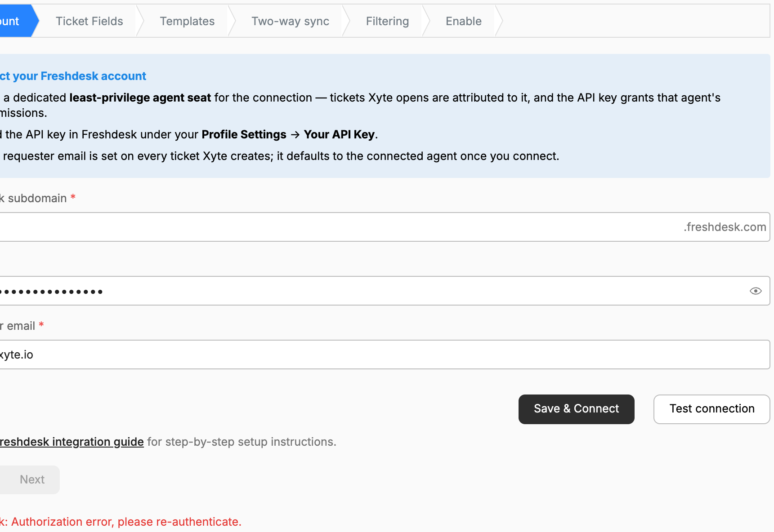Reveal API key with eye icon

coord(756,291)
